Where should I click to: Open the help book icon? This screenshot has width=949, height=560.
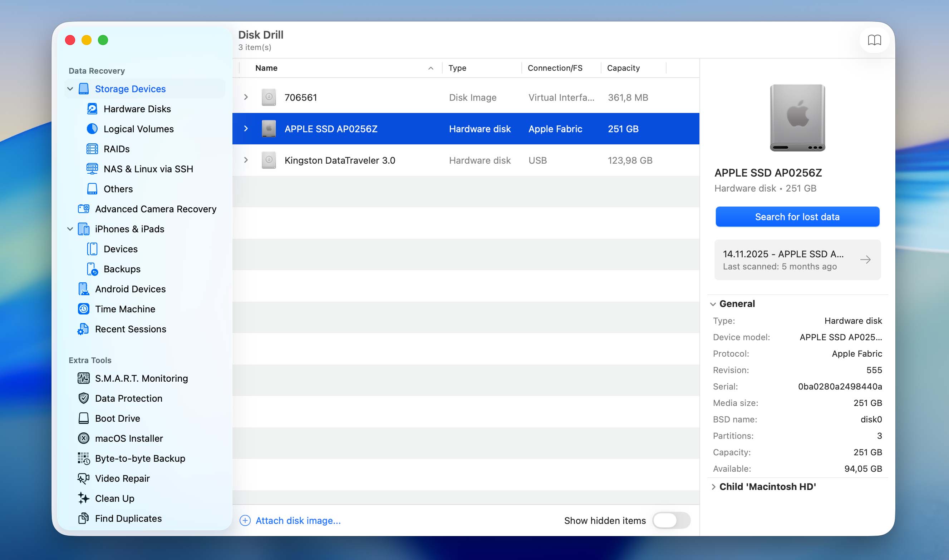pos(874,40)
